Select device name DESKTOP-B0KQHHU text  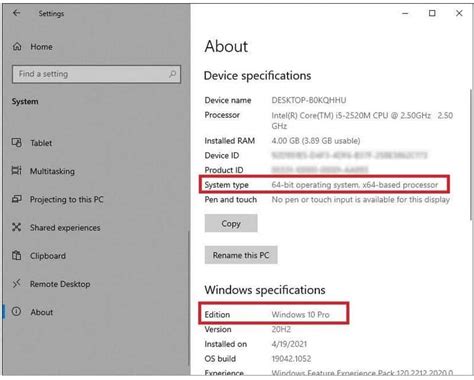[309, 100]
